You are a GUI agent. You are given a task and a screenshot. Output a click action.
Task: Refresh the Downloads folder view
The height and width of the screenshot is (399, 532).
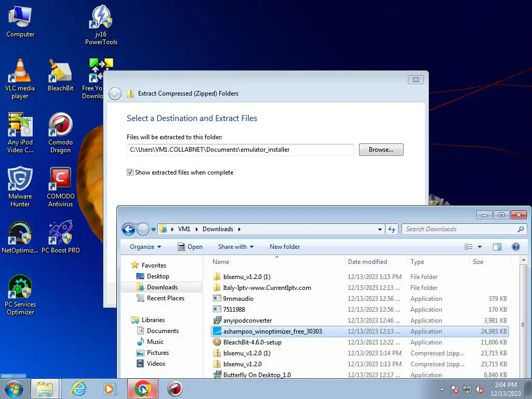click(392, 229)
